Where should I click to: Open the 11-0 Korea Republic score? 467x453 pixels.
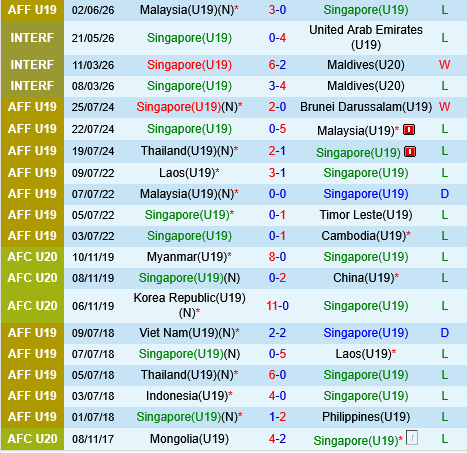[x=277, y=306]
